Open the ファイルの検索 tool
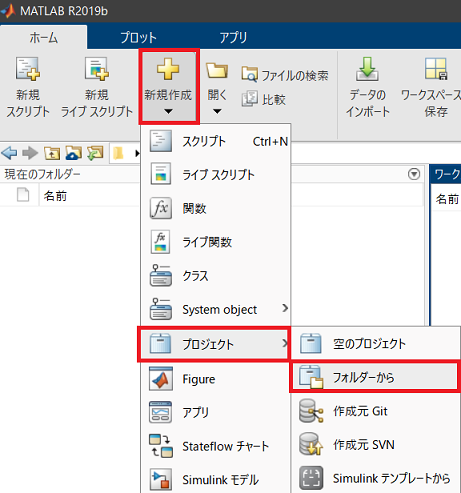Viewport: 461px width, 493px height. (x=285, y=75)
